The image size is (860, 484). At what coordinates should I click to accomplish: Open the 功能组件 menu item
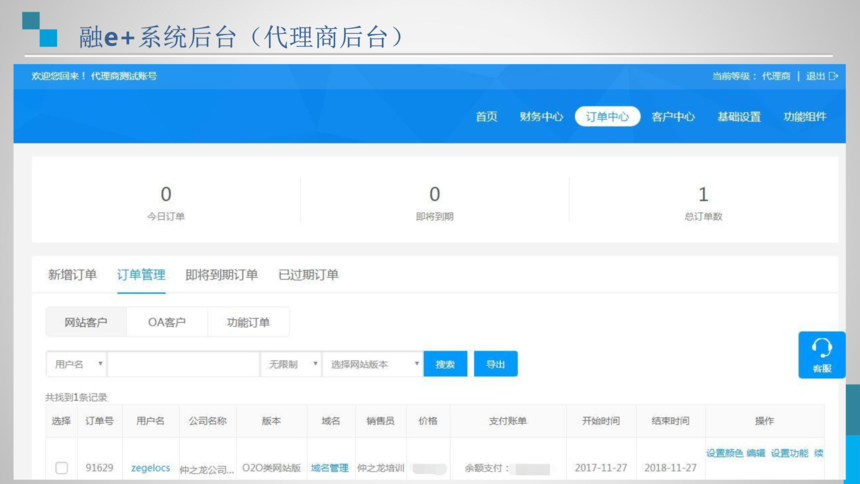805,117
